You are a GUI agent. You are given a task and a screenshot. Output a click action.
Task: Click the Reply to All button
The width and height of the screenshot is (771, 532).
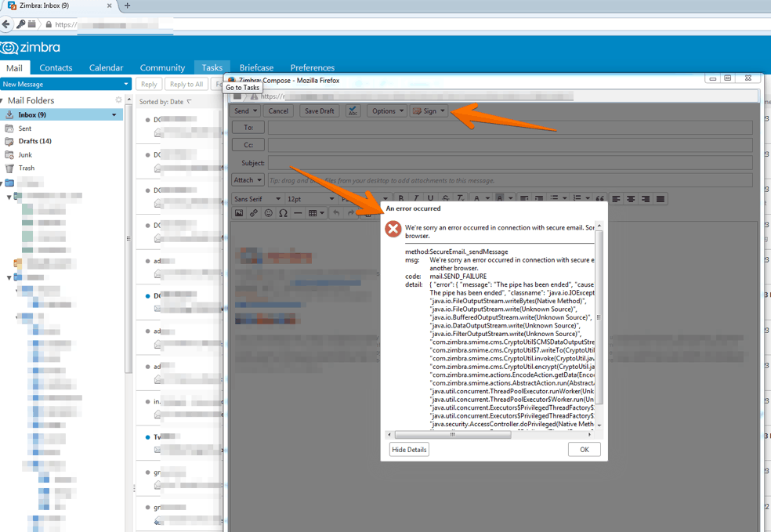(x=186, y=84)
